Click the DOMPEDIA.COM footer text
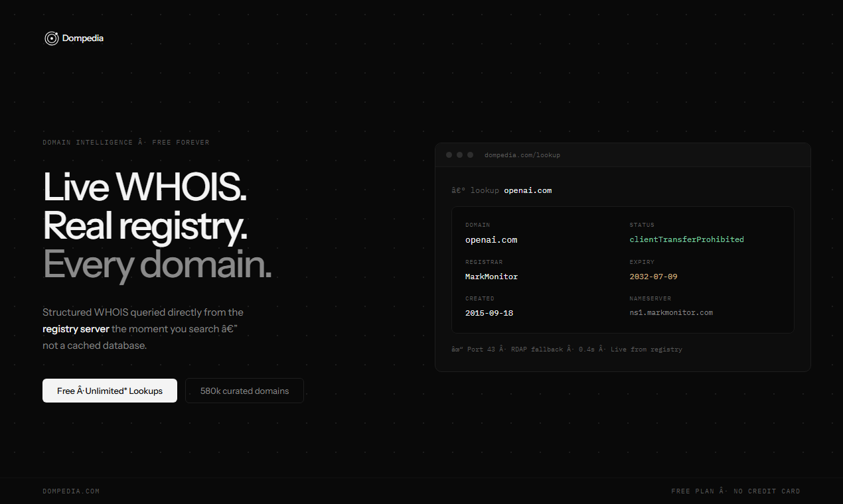Viewport: 843px width, 504px height. tap(71, 491)
